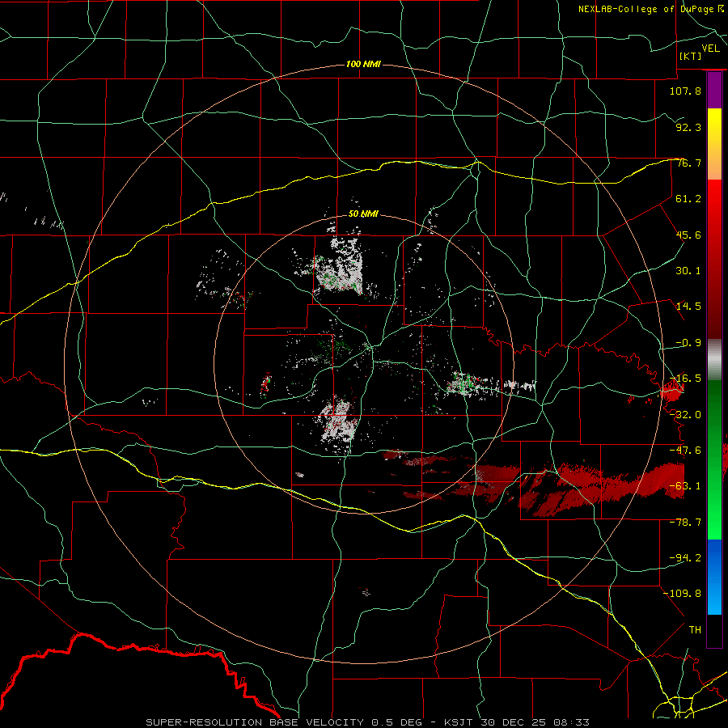Click the -63.1 velocity scale value
728x728 pixels.
click(685, 486)
